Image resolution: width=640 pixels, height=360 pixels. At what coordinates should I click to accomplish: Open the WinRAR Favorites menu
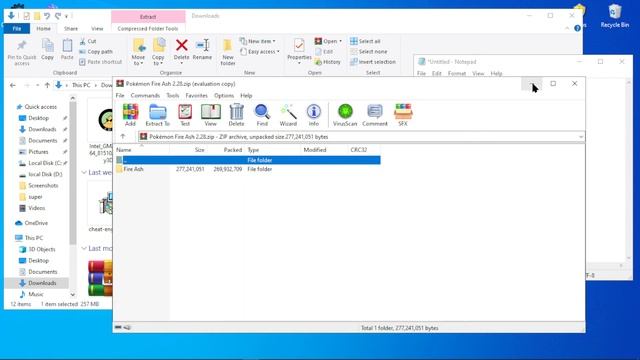point(196,96)
